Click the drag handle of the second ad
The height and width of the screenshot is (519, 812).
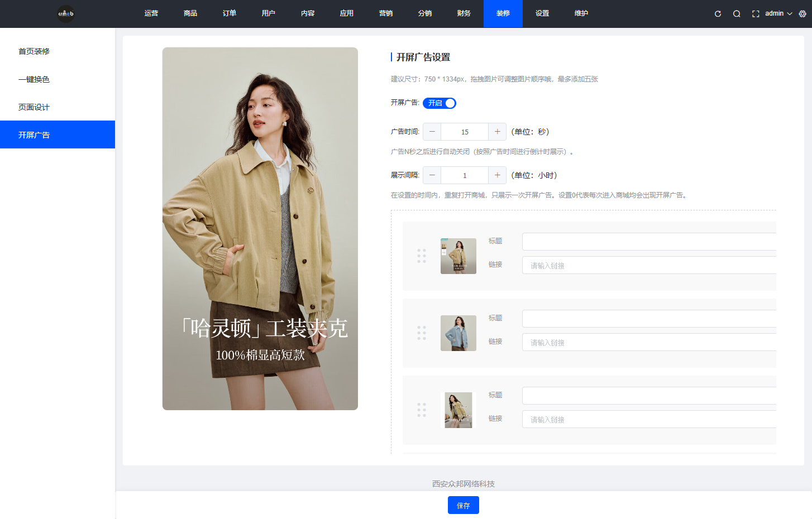pos(422,333)
